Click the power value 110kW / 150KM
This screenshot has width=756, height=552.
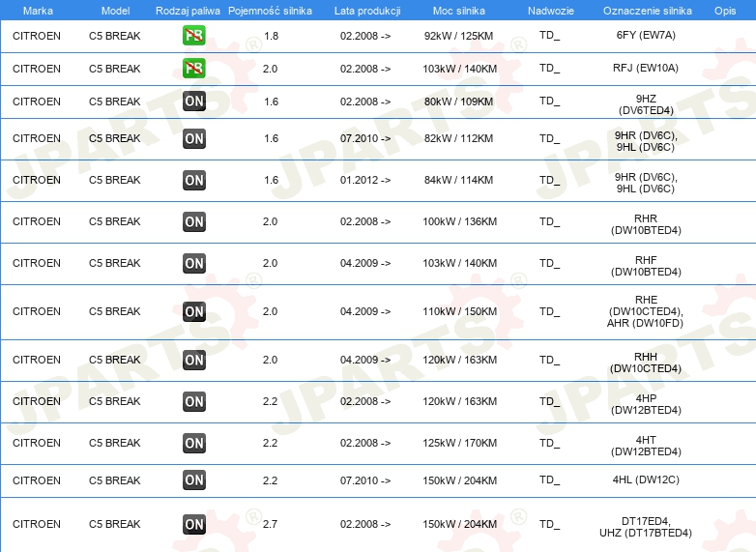[459, 311]
